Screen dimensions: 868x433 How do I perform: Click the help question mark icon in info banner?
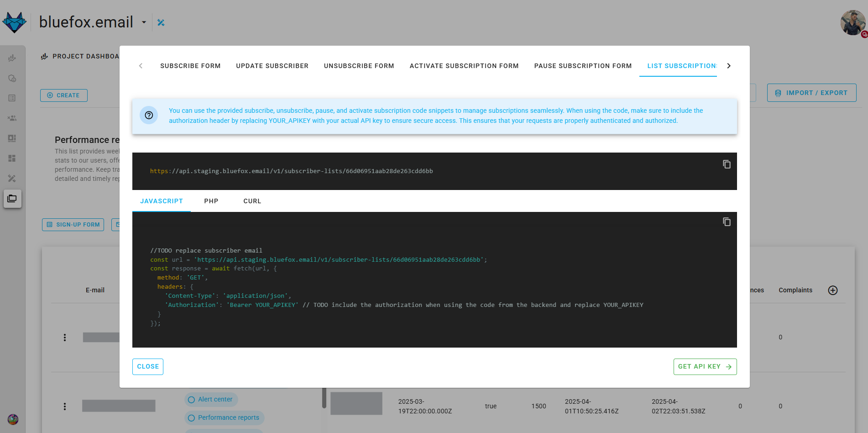149,116
